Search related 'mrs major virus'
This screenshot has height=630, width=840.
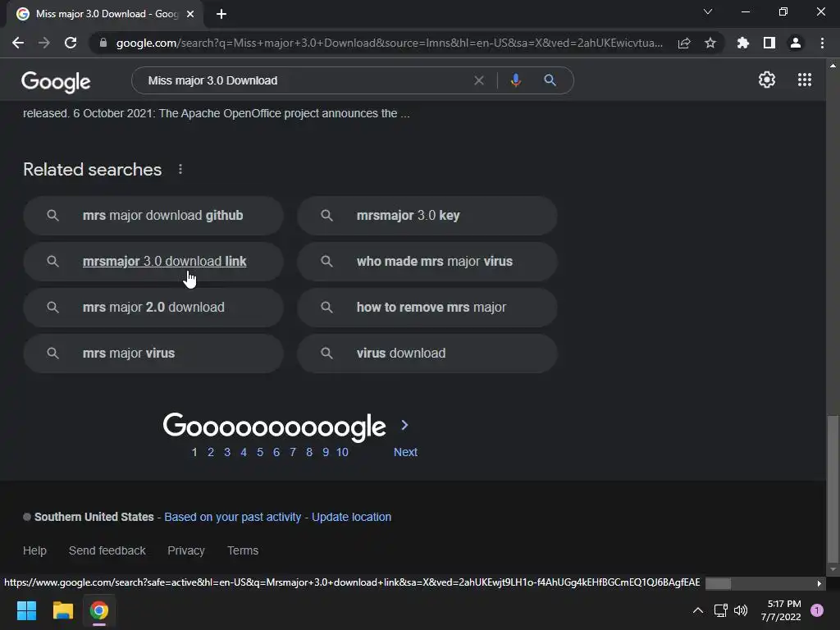point(153,354)
